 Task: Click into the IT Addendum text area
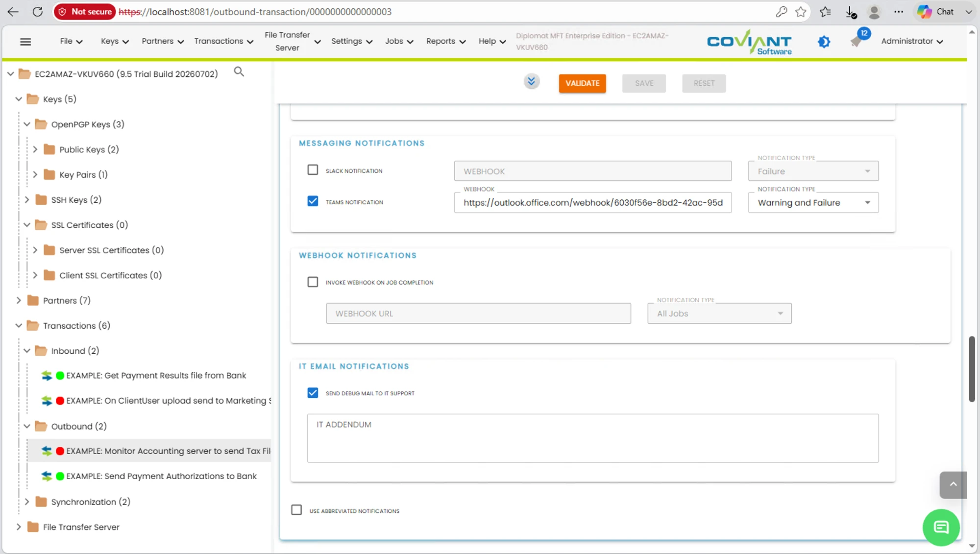[593, 438]
